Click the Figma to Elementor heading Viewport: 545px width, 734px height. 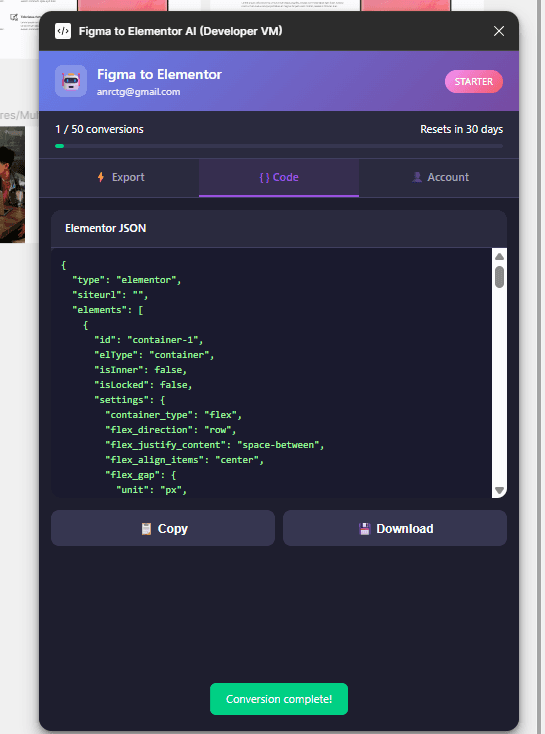tap(159, 74)
